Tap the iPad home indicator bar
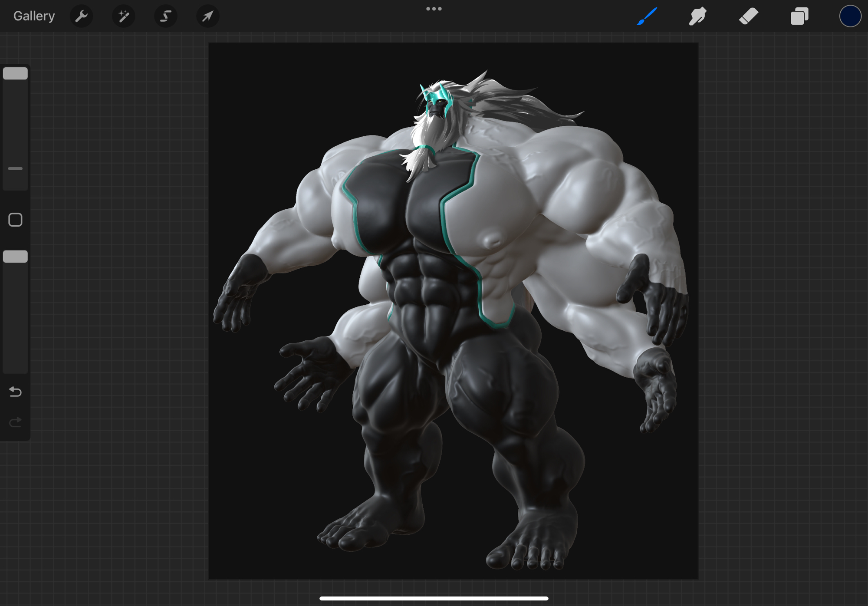868x606 pixels. coord(434,598)
